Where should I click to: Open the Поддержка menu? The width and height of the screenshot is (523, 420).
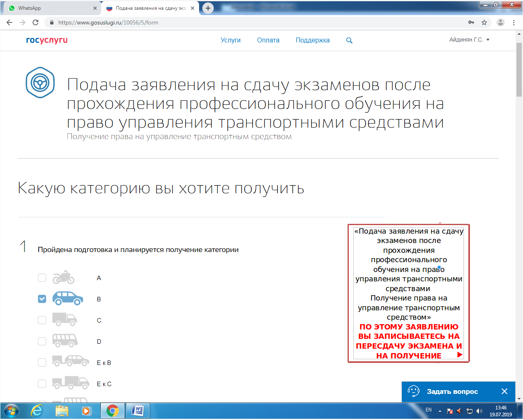coord(312,40)
